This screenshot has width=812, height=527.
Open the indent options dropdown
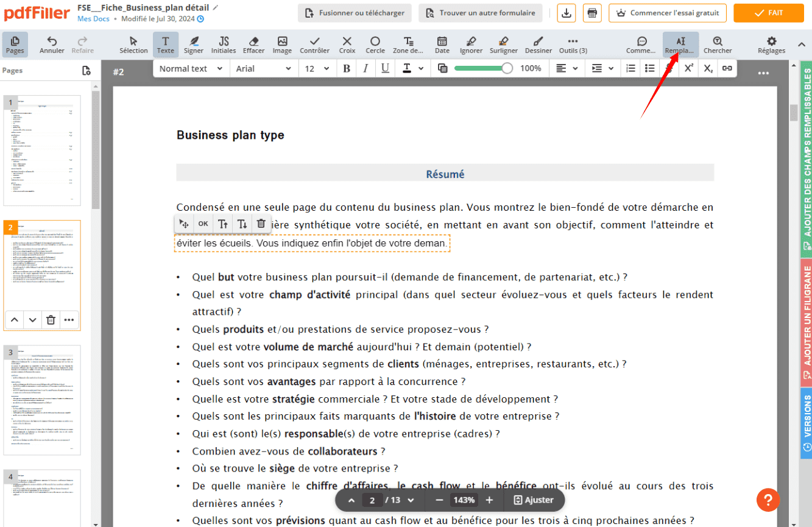coord(603,68)
